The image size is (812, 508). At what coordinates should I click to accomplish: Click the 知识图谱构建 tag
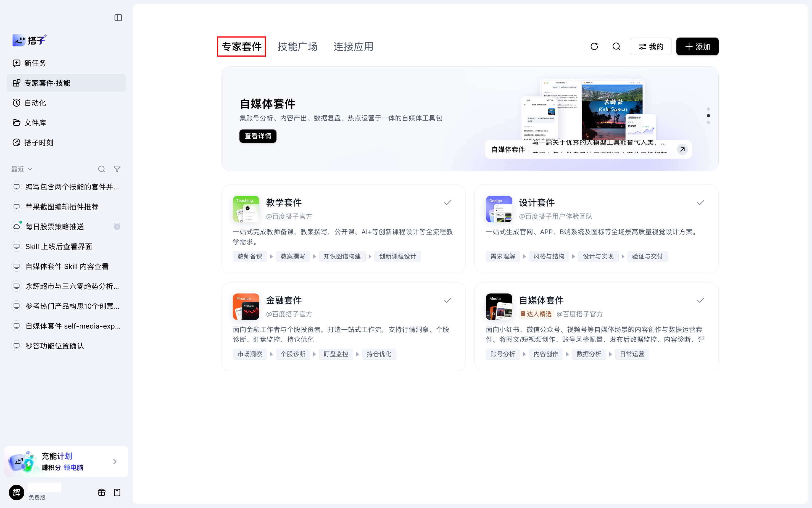pyautogui.click(x=342, y=256)
